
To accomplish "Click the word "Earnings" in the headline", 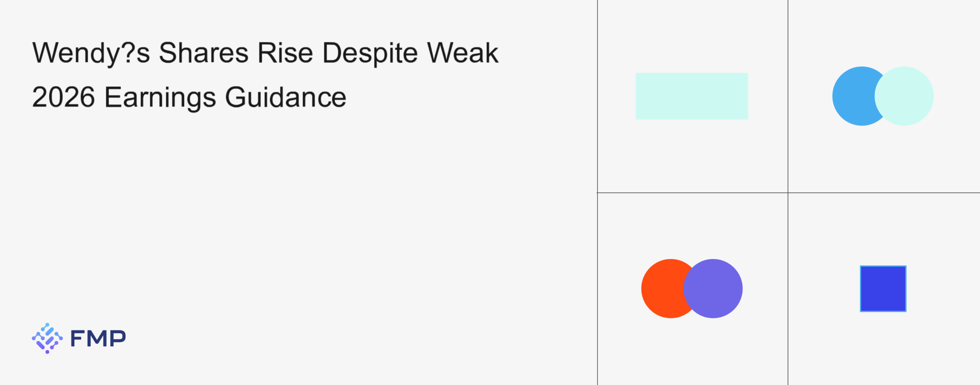I will [160, 97].
